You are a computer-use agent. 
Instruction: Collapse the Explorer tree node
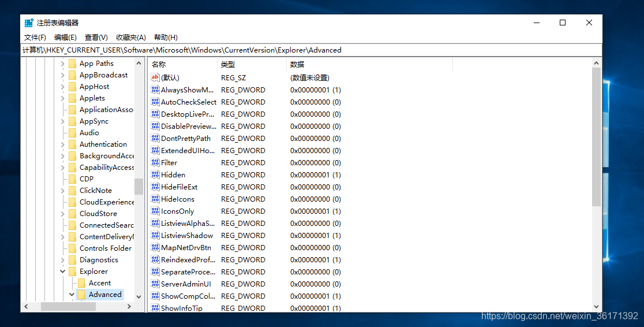click(x=62, y=272)
